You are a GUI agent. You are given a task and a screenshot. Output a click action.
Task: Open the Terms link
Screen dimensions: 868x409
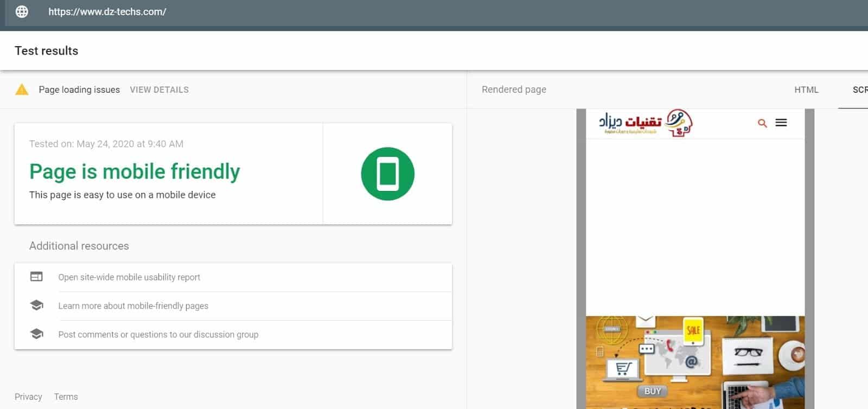click(x=66, y=397)
